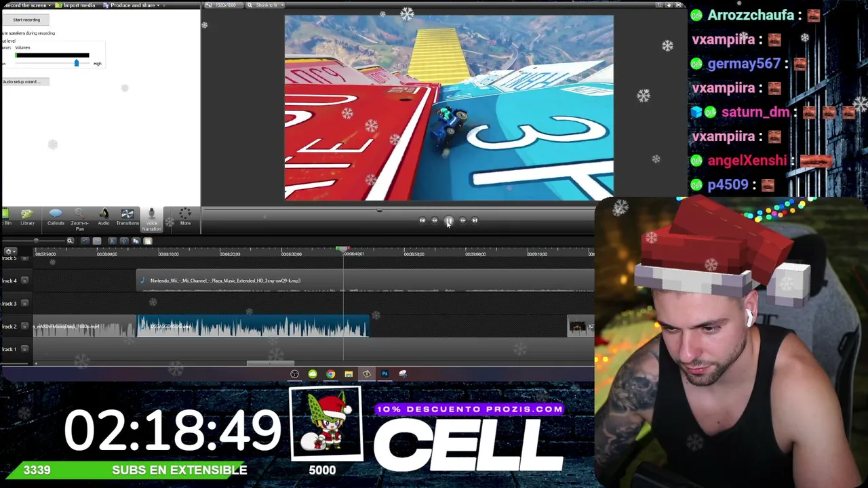This screenshot has height=488, width=868.
Task: Open the Transitions tab
Action: [x=127, y=217]
